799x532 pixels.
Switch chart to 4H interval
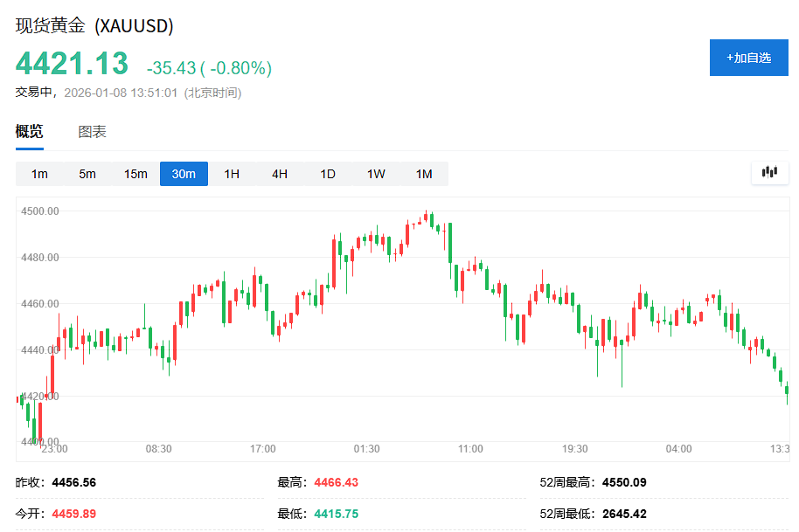pyautogui.click(x=279, y=173)
